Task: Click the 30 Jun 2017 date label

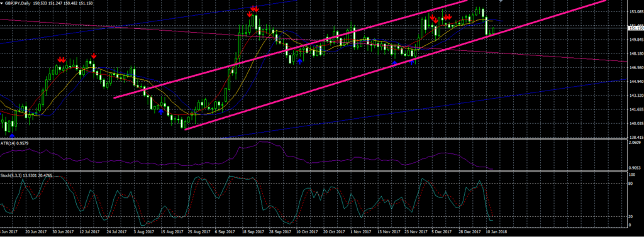Action: (x=64, y=232)
